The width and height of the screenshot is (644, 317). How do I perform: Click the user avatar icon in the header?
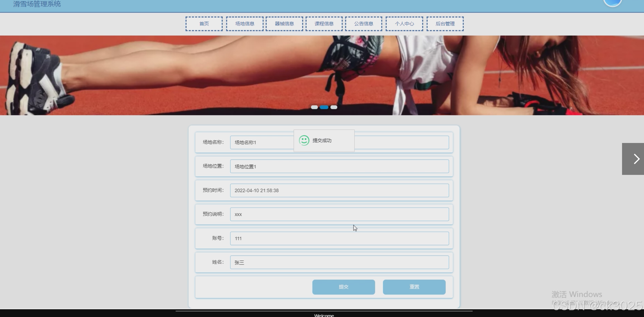point(612,3)
